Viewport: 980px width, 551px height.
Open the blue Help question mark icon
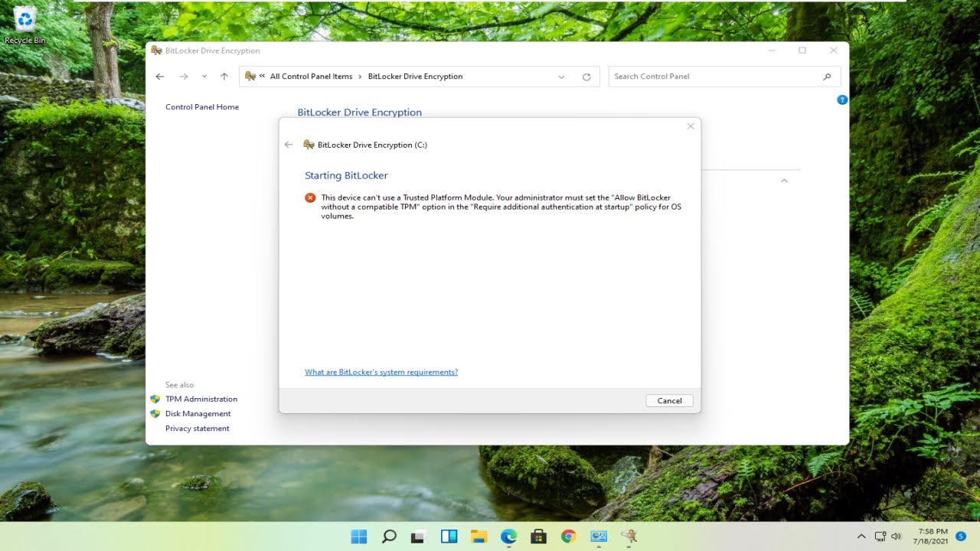(x=842, y=99)
